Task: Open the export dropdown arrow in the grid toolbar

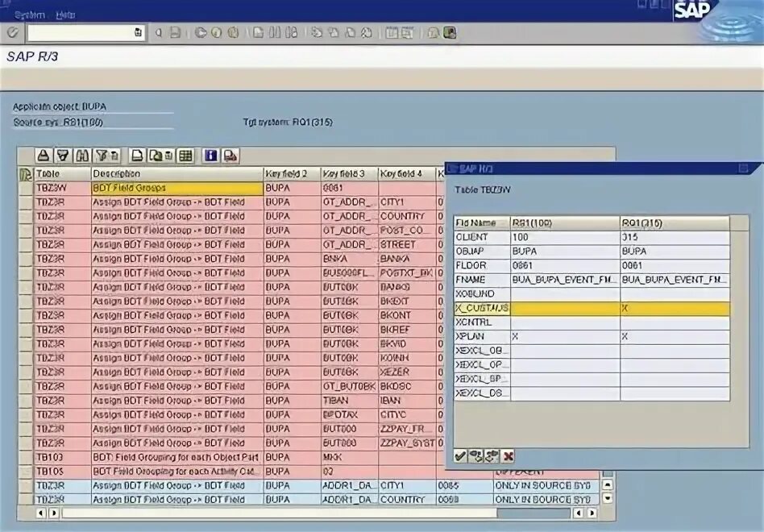Action: tap(168, 156)
